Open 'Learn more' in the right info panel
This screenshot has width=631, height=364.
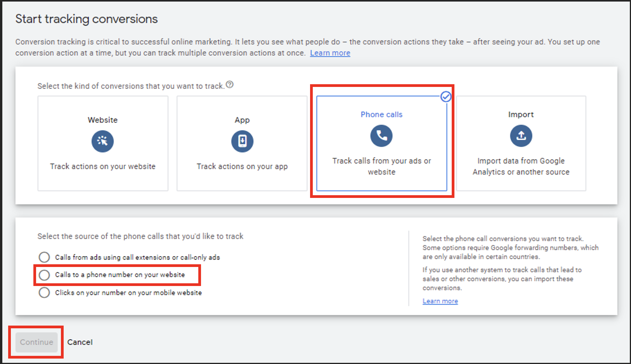point(440,301)
